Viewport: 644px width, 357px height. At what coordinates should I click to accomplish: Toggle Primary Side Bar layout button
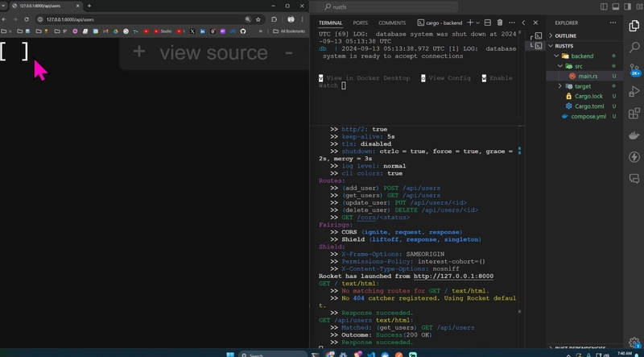[x=604, y=6]
